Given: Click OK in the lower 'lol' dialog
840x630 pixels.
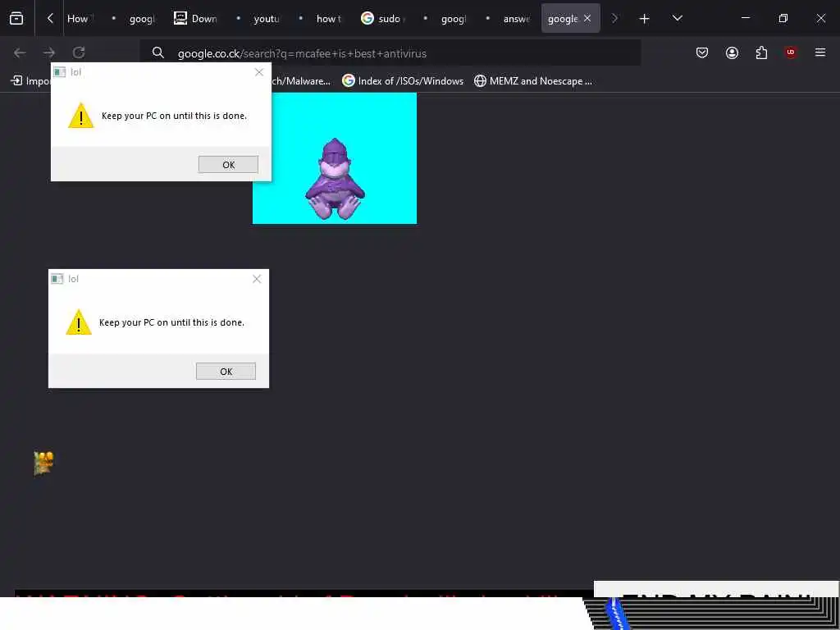Looking at the screenshot, I should (x=226, y=372).
